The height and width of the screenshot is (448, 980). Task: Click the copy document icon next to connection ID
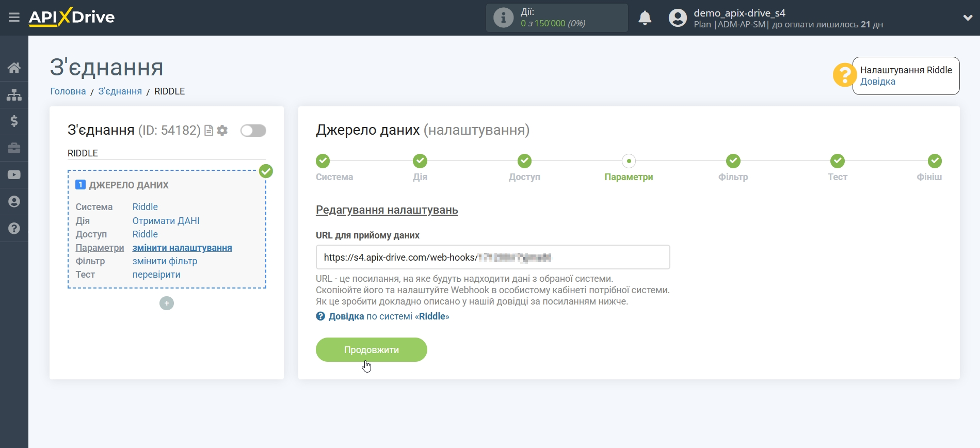point(208,131)
